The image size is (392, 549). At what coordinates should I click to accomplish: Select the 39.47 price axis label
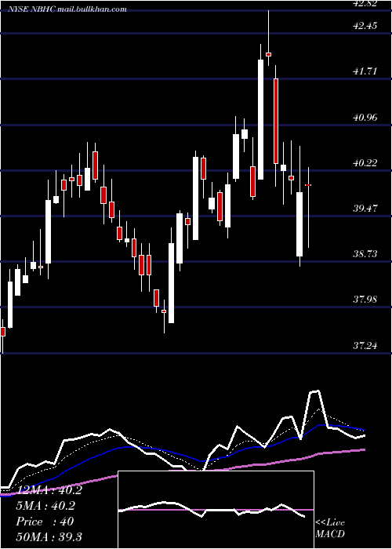365,209
